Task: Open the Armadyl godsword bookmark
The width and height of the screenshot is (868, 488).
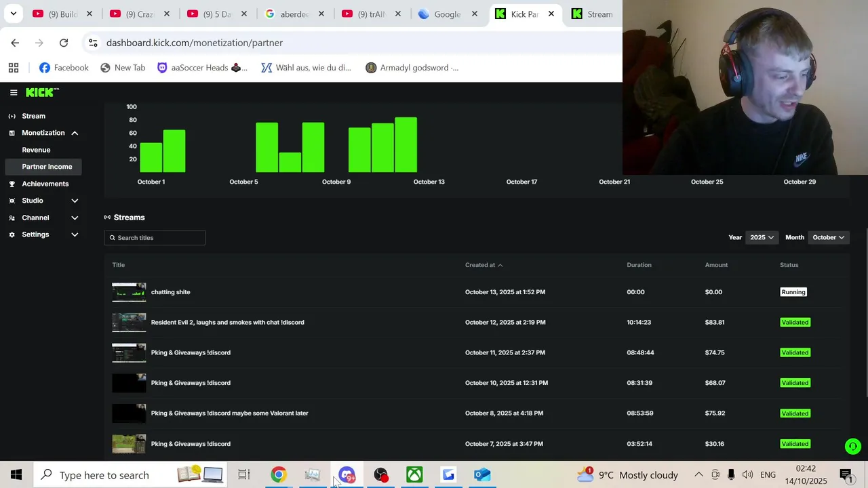Action: (412, 68)
